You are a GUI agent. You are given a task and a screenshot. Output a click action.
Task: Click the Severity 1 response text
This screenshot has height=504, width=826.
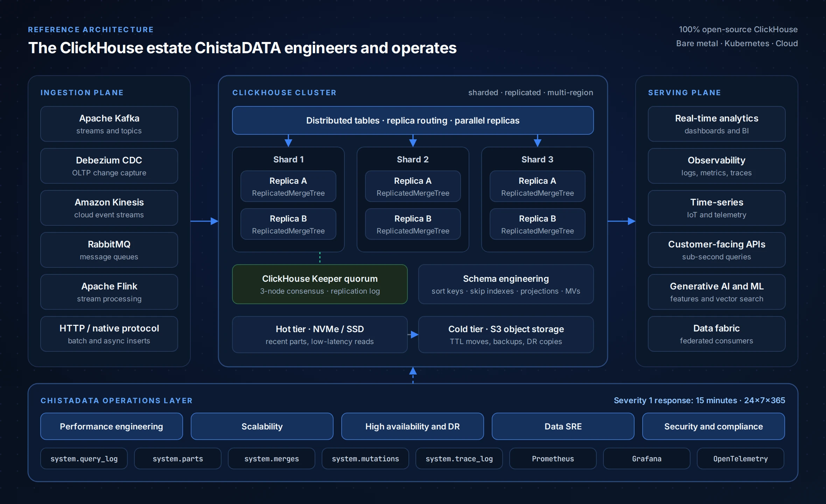click(699, 400)
